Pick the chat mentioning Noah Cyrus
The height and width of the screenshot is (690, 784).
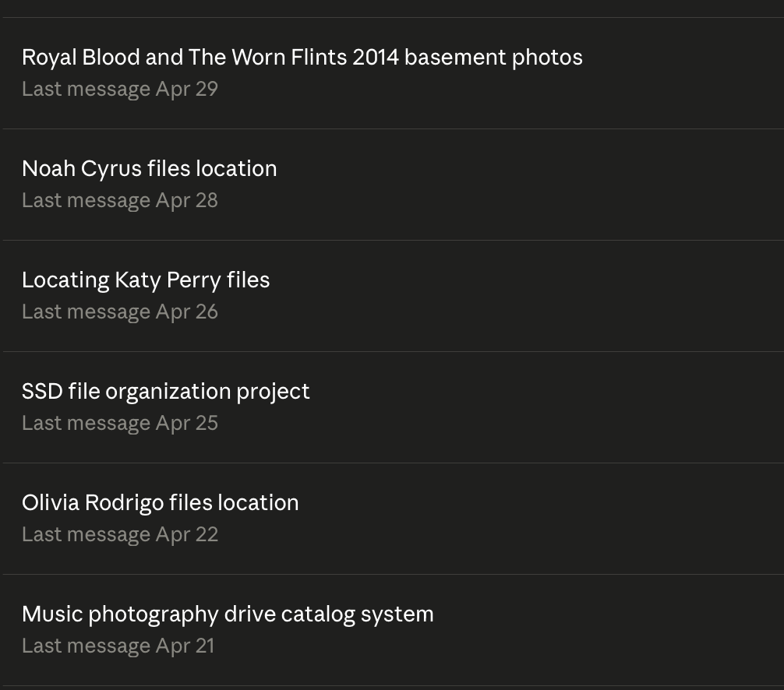393,185
